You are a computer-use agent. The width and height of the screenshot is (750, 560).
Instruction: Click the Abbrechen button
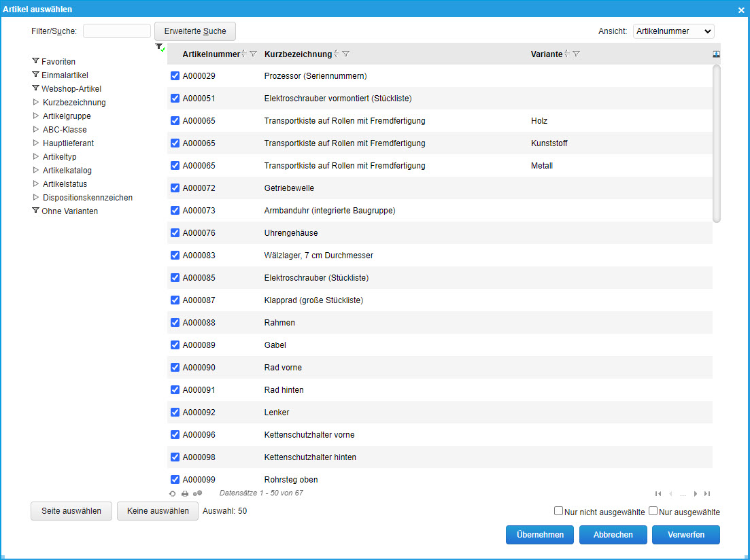click(613, 535)
